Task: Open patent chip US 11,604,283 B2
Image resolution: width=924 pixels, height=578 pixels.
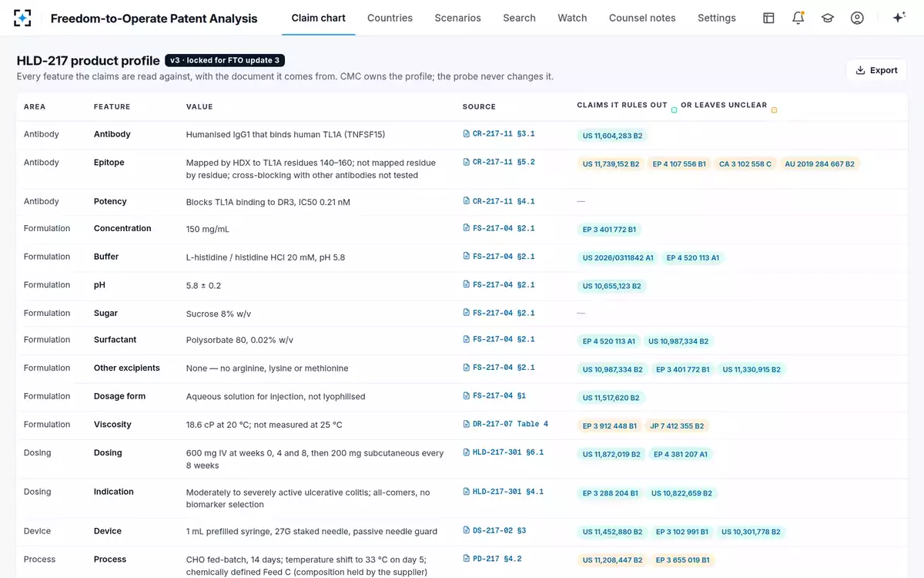Action: click(613, 136)
